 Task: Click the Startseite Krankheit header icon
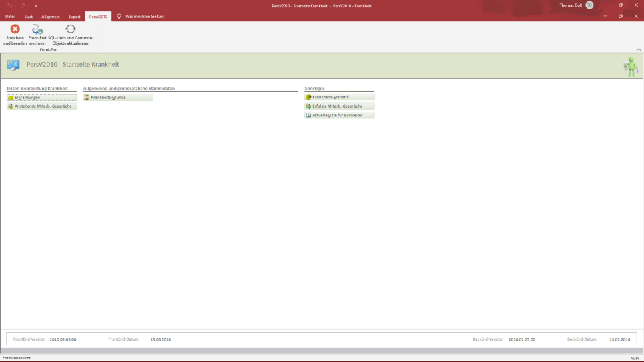13,65
